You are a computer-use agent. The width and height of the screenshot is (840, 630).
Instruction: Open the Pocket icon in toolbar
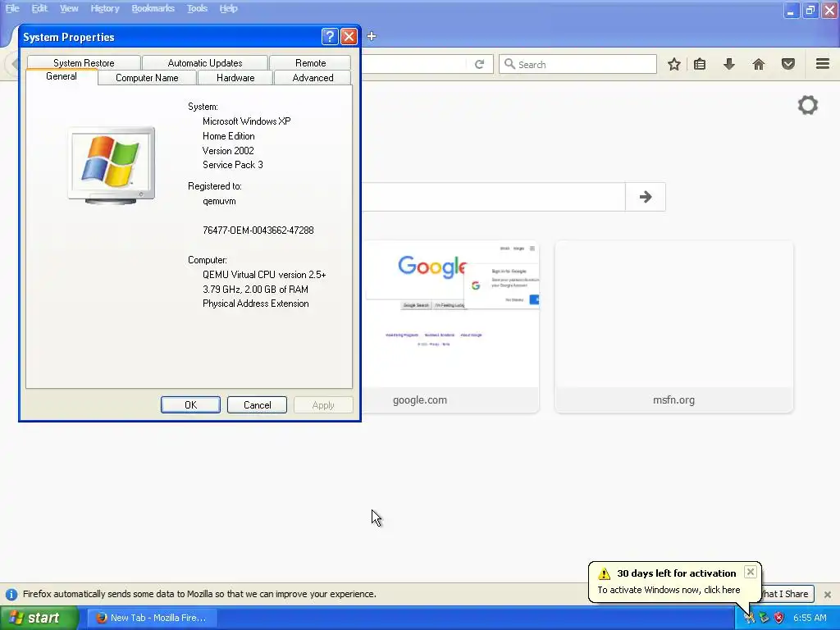coord(788,64)
